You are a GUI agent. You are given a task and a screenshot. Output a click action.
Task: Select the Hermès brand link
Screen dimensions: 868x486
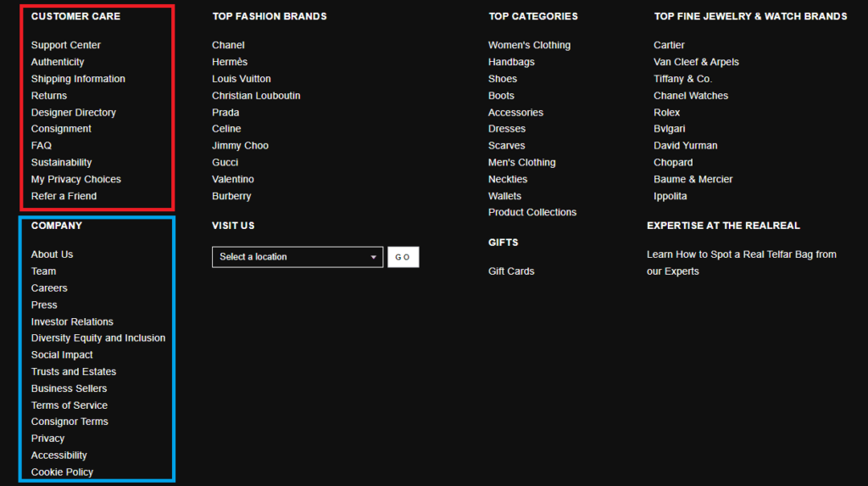point(228,62)
